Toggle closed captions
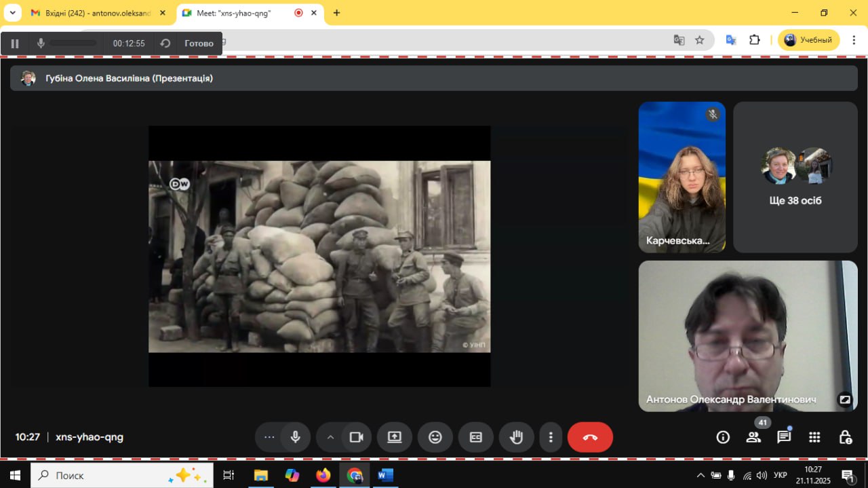This screenshot has height=488, width=868. tap(476, 437)
